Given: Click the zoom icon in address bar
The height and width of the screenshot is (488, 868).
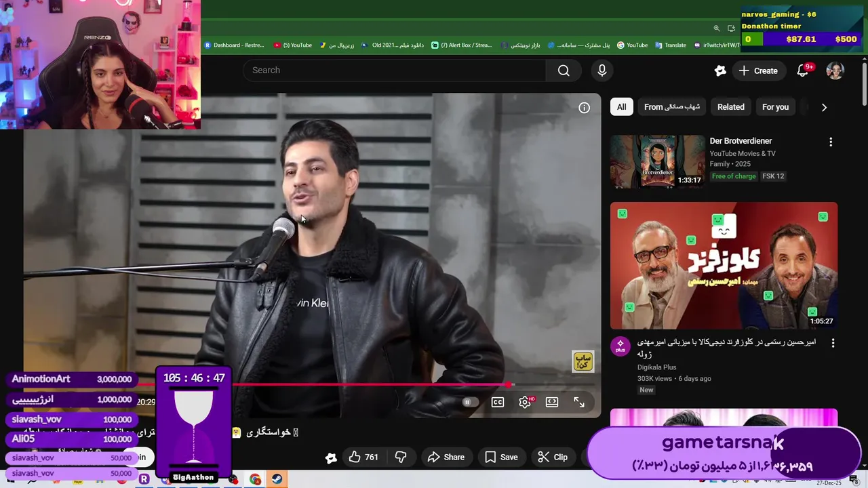Looking at the screenshot, I should [x=717, y=28].
